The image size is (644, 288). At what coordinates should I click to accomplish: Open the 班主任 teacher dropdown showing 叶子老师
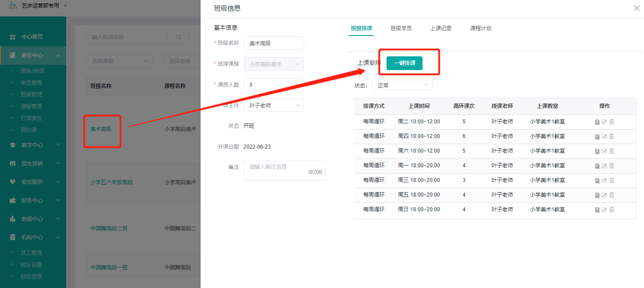[273, 105]
